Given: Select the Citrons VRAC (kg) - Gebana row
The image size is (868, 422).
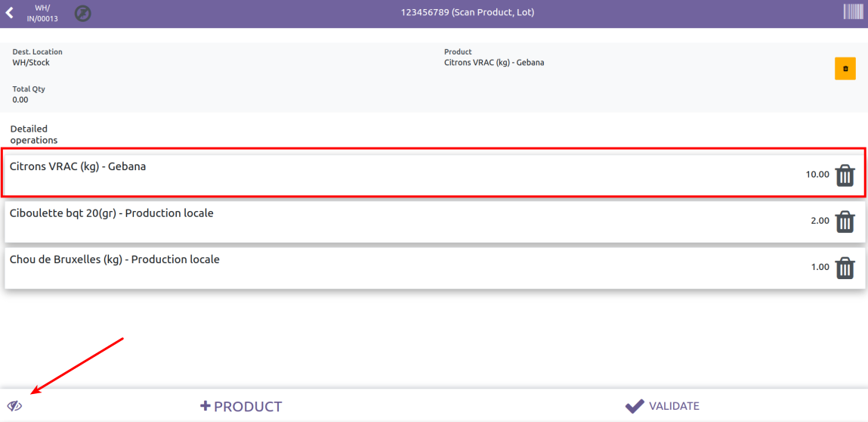Looking at the screenshot, I should [302, 175].
